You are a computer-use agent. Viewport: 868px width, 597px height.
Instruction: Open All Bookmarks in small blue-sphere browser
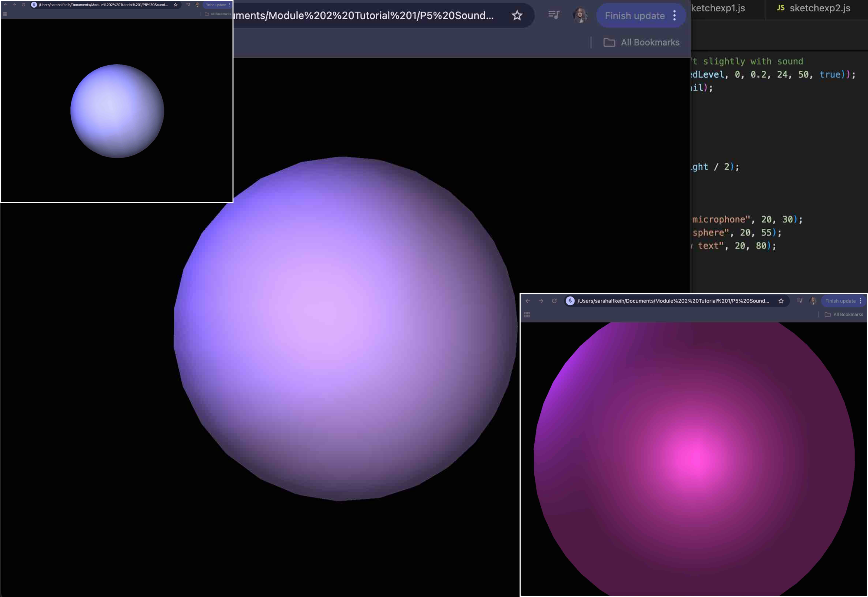pos(218,14)
